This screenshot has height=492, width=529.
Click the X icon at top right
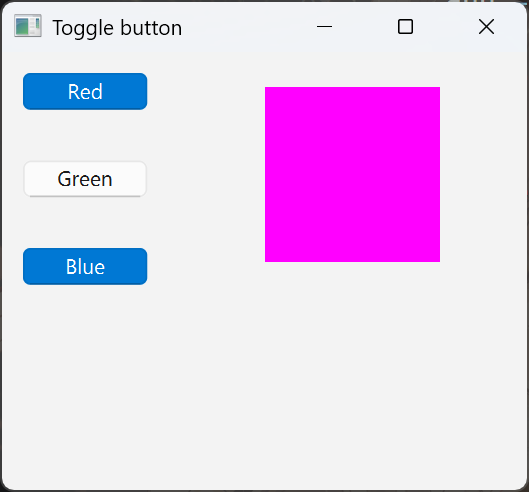point(486,26)
